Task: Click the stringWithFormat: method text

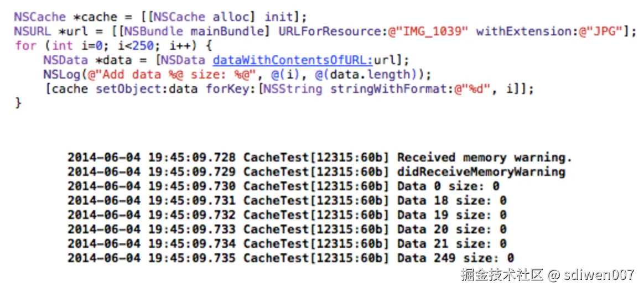Action: tap(388, 88)
